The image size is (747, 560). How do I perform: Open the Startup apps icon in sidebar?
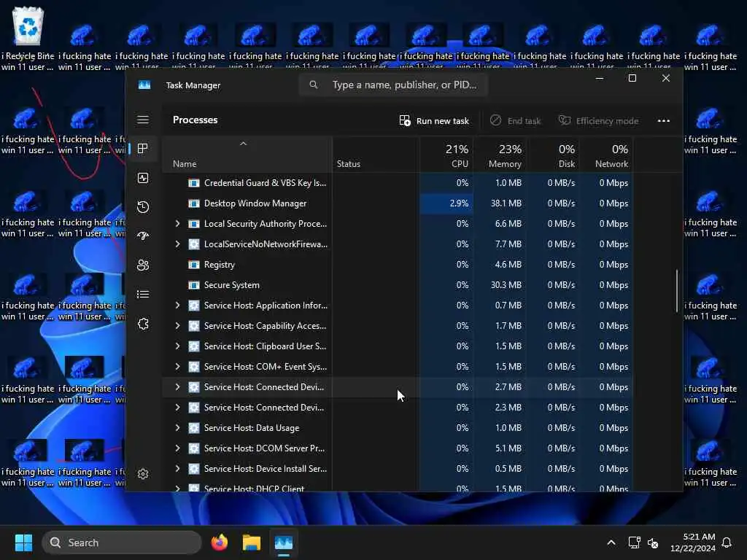pyautogui.click(x=143, y=236)
